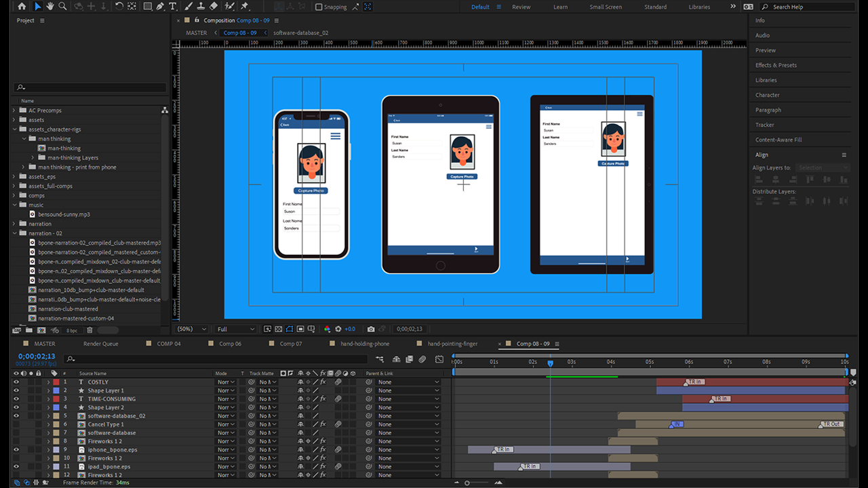Activate the Horizontal Type tool
The height and width of the screenshot is (488, 868).
(173, 6)
